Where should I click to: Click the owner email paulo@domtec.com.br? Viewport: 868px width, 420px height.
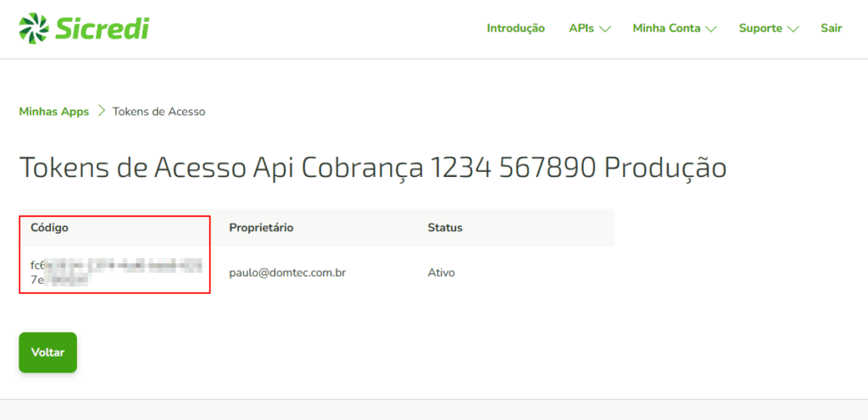287,273
